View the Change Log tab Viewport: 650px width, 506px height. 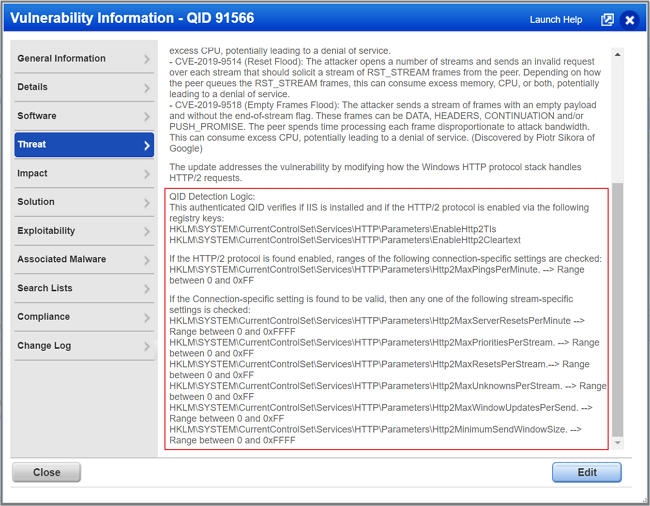[84, 346]
